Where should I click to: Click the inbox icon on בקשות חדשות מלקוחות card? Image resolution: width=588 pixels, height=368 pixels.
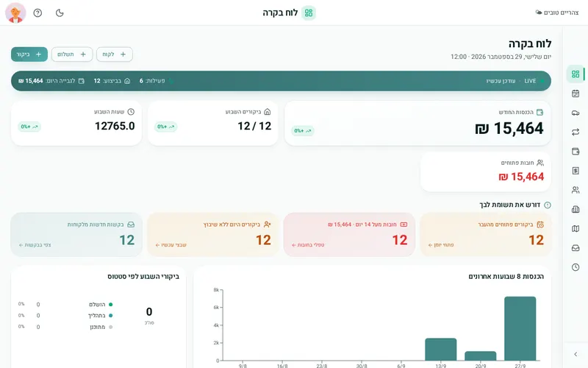131,224
